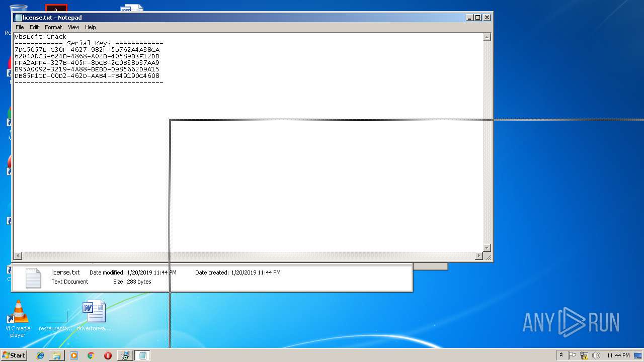644x362 pixels.
Task: Open the Edit menu in Notepad
Action: (34, 27)
